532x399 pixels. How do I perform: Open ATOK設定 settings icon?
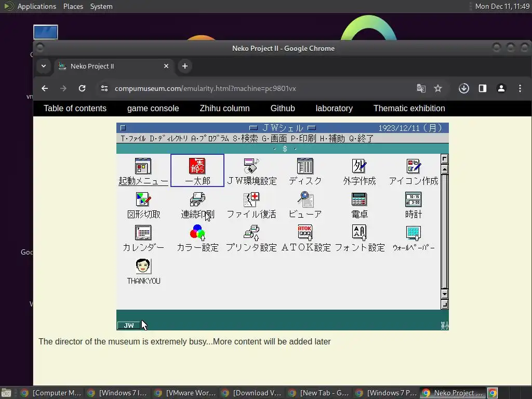click(305, 238)
